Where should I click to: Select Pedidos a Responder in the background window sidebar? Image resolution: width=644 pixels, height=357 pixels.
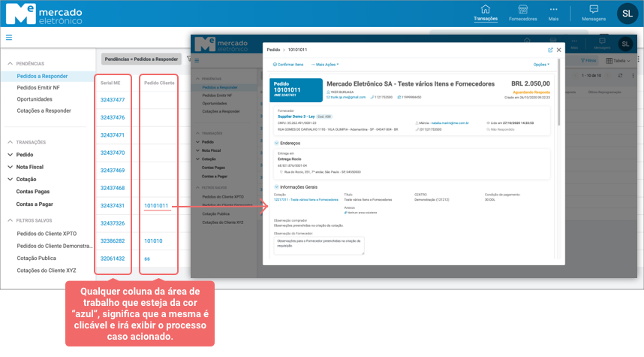pyautogui.click(x=220, y=88)
